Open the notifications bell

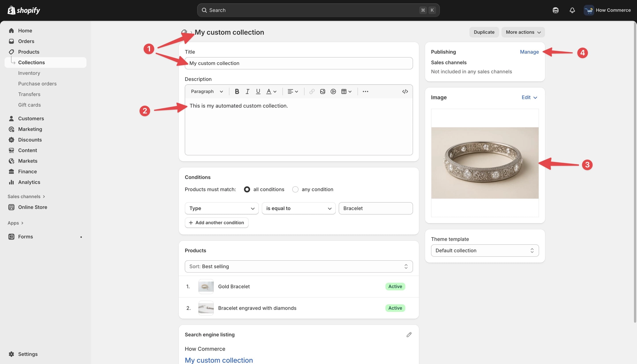coord(572,10)
